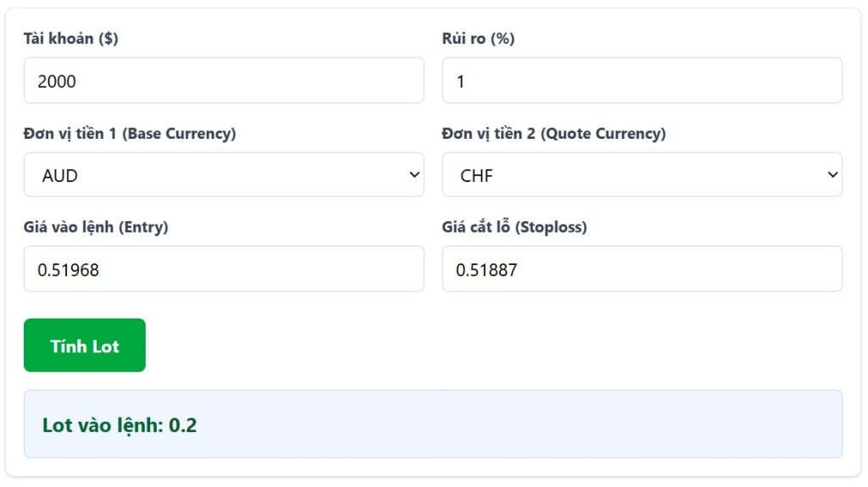Click the light blue result panel
Viewport: 868px width, 487px height.
[433, 424]
